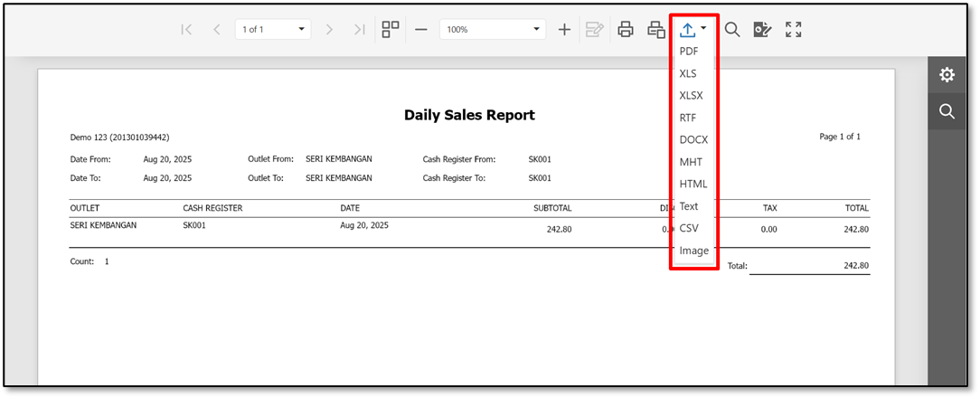Viewport: 980px width, 398px height.
Task: Click 'Page 1 of 1' label
Action: tap(839, 137)
